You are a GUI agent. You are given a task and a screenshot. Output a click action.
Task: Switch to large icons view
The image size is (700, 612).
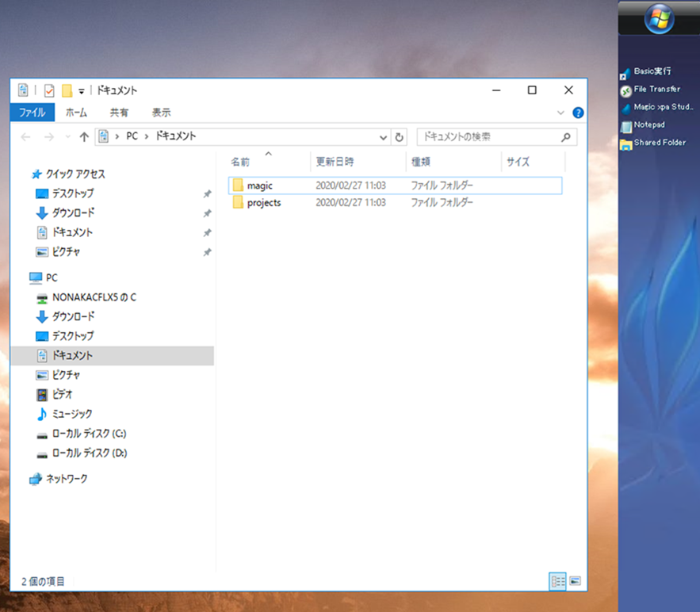[575, 581]
